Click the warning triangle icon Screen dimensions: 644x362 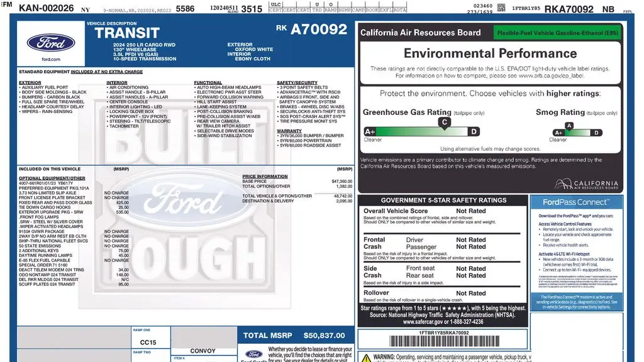(x=366, y=358)
